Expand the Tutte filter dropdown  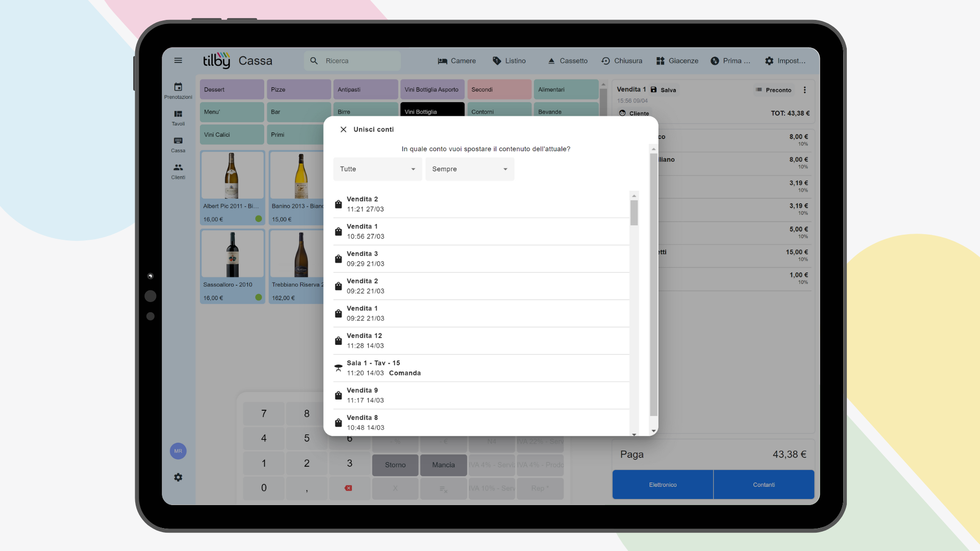click(378, 169)
